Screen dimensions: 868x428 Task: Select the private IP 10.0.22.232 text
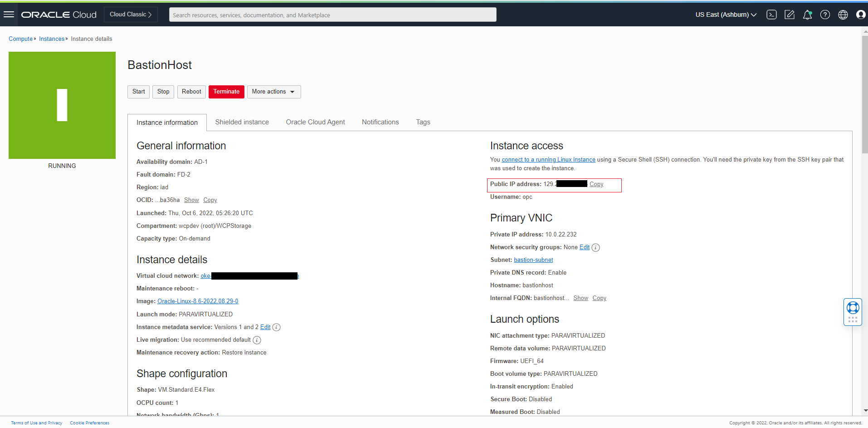(561, 235)
